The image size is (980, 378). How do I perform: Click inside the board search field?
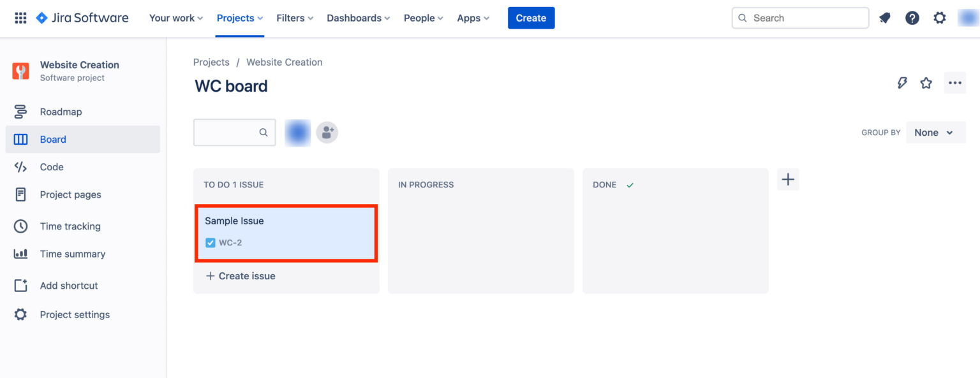pos(234,132)
